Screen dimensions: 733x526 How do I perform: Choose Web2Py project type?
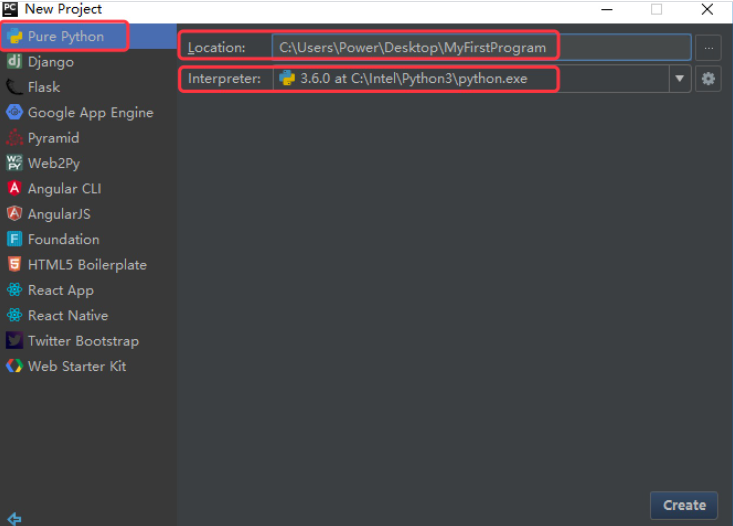coord(88,163)
